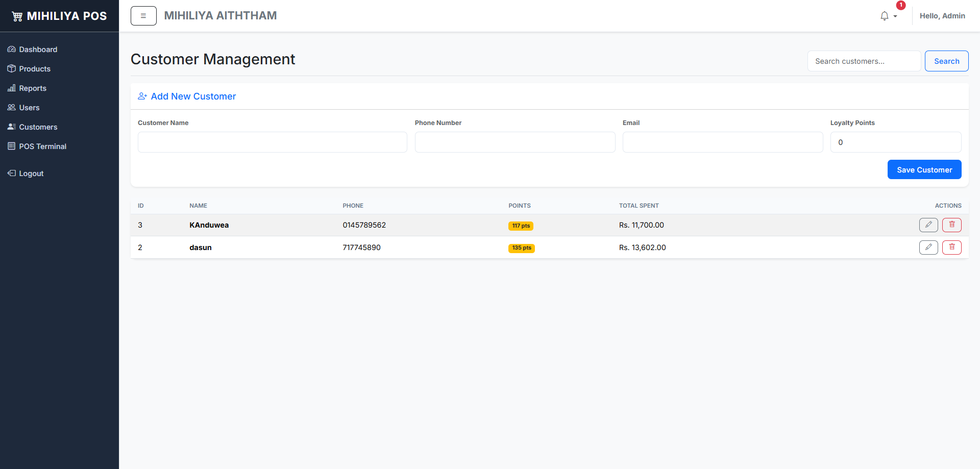
Task: Go to Products page
Action: click(x=35, y=69)
